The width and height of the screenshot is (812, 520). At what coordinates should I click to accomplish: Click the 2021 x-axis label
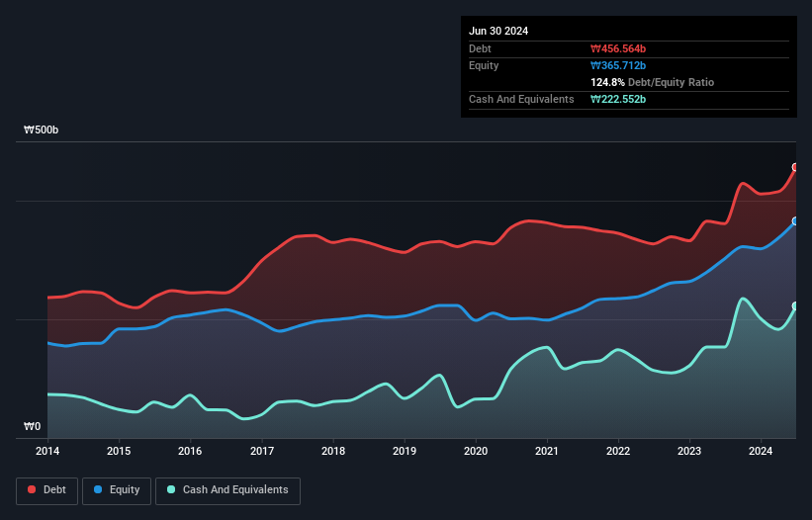547,451
